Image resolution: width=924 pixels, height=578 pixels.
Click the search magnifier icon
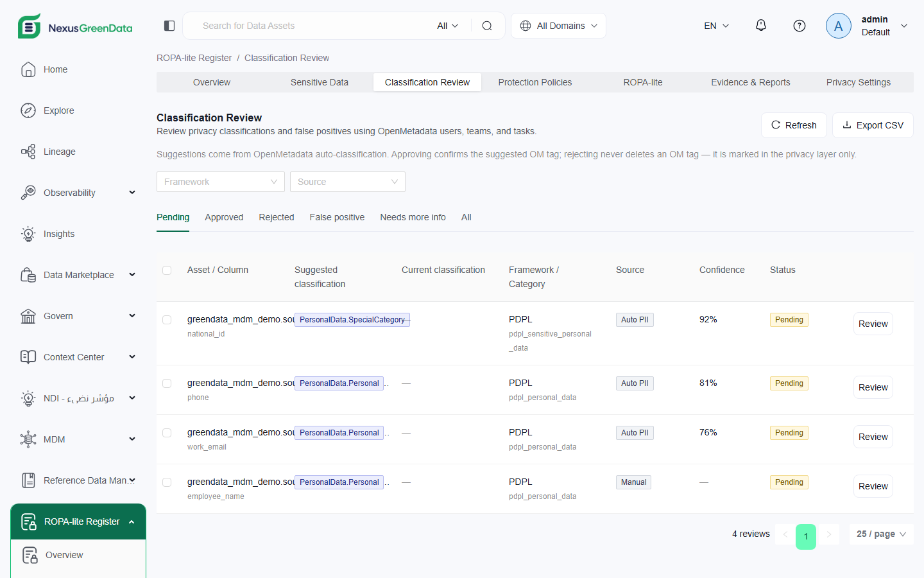click(487, 26)
